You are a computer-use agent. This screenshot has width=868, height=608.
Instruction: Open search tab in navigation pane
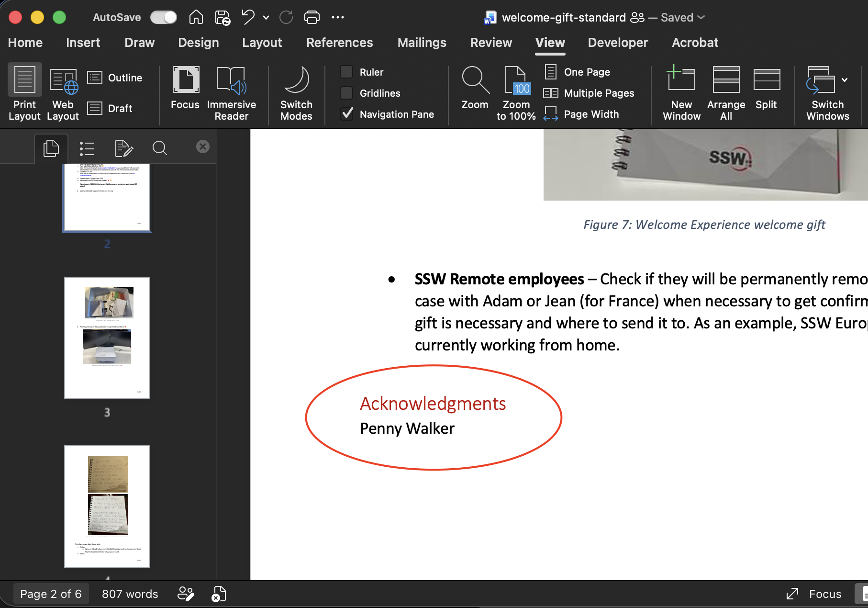pos(160,148)
